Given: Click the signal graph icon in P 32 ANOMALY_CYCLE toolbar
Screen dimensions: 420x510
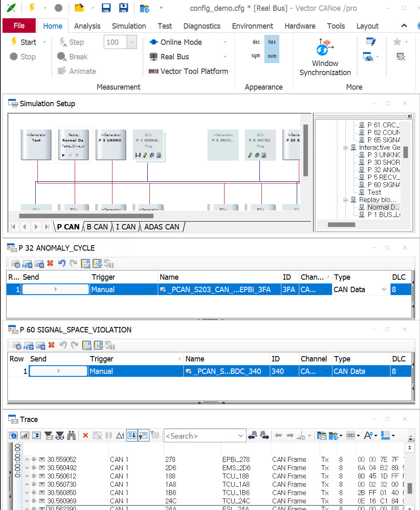Looking at the screenshot, I should [x=97, y=264].
